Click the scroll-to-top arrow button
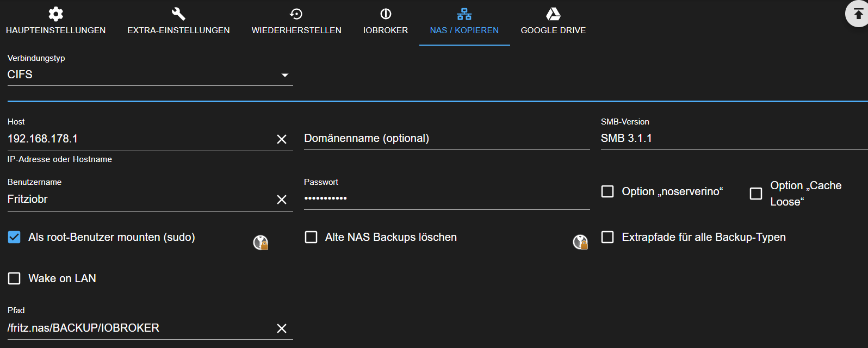Viewport: 868px width, 348px height. (x=858, y=13)
